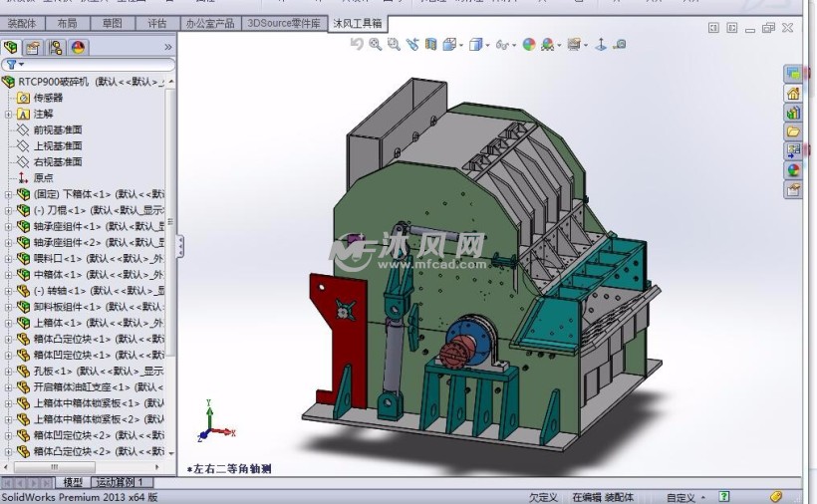Switch to the 沐风工具箱 tab

click(357, 23)
